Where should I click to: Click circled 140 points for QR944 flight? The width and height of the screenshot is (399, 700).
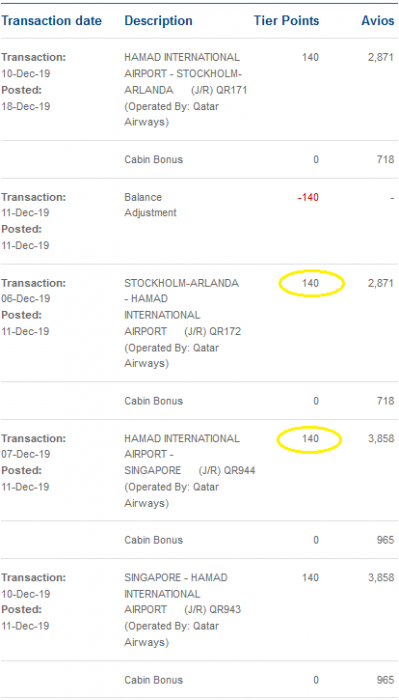click(309, 438)
